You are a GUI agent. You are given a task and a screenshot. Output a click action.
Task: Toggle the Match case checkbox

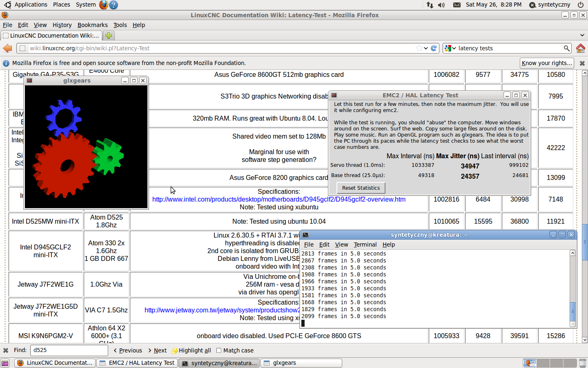219,350
